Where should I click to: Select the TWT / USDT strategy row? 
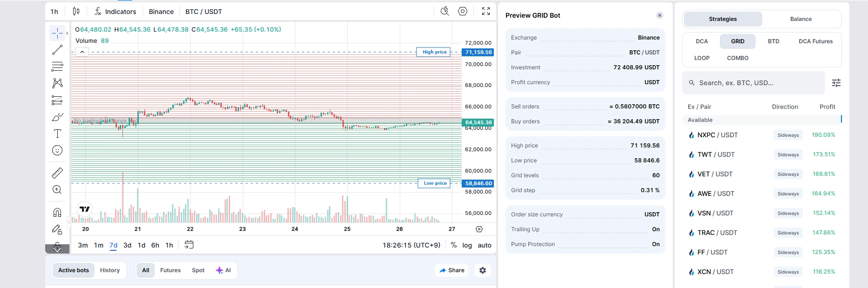click(x=762, y=154)
